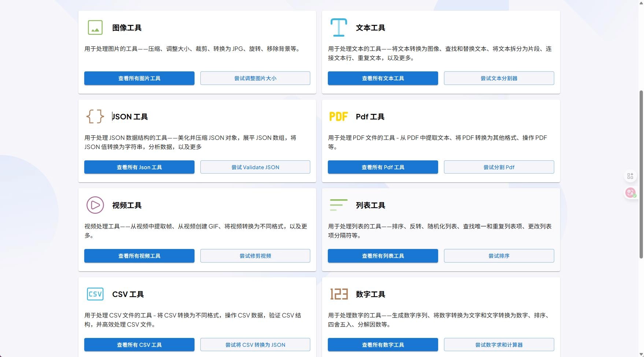Open 查看所有视频工具 button
The image size is (644, 357).
point(139,256)
